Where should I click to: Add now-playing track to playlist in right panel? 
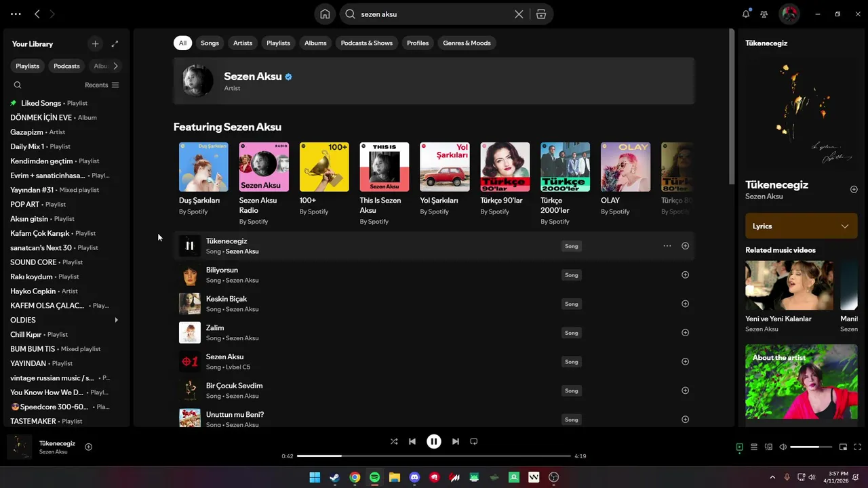point(854,190)
